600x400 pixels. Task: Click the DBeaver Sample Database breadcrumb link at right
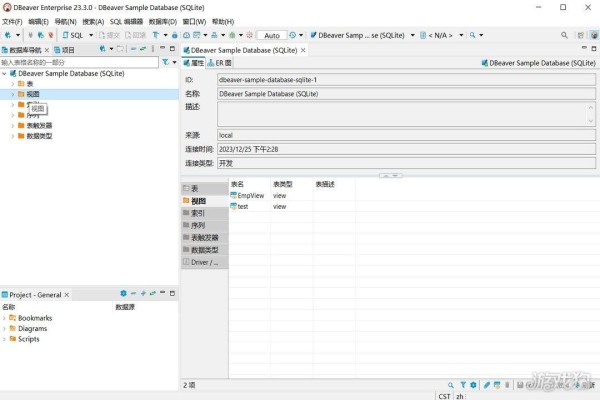pyautogui.click(x=539, y=63)
